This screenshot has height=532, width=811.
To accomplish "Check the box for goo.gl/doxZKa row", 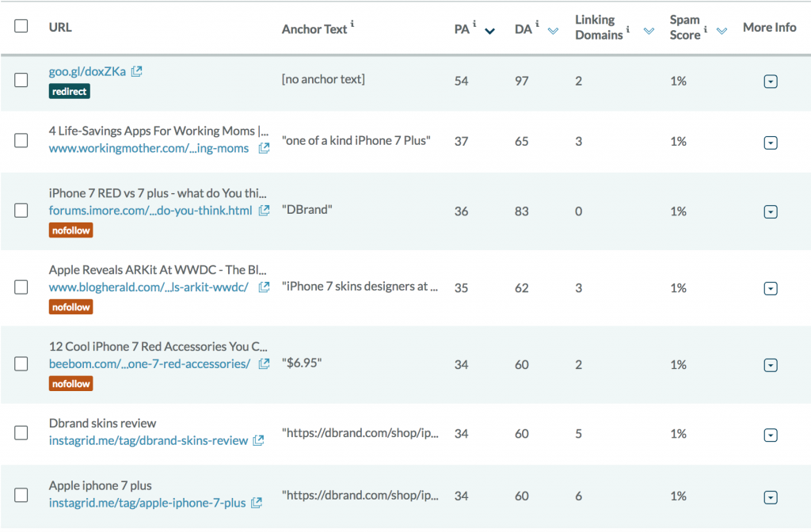I will tap(21, 79).
